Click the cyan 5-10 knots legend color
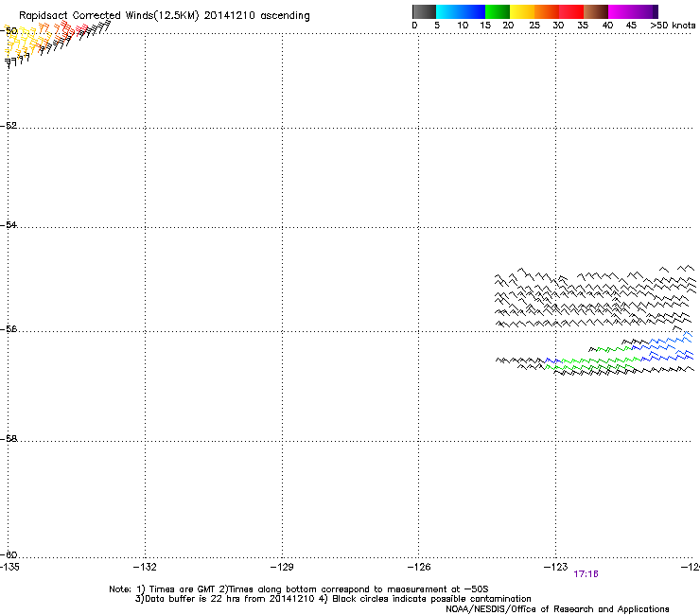700x615 pixels. 448,11
